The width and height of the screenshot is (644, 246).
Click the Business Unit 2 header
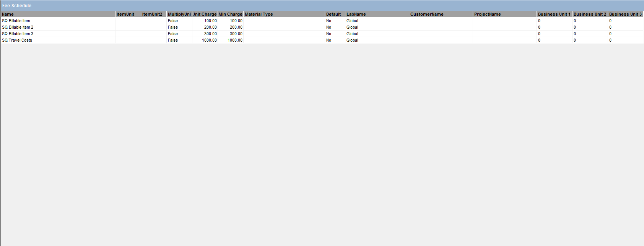(x=590, y=14)
